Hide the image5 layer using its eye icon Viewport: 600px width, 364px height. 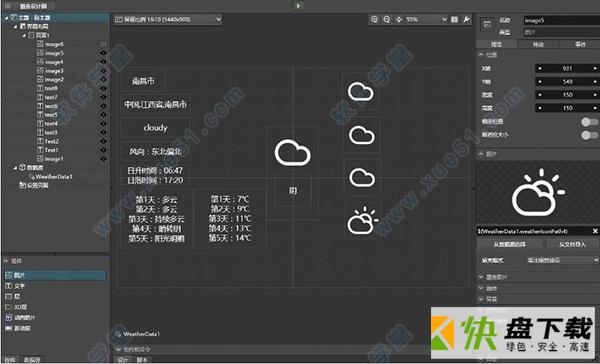point(103,53)
